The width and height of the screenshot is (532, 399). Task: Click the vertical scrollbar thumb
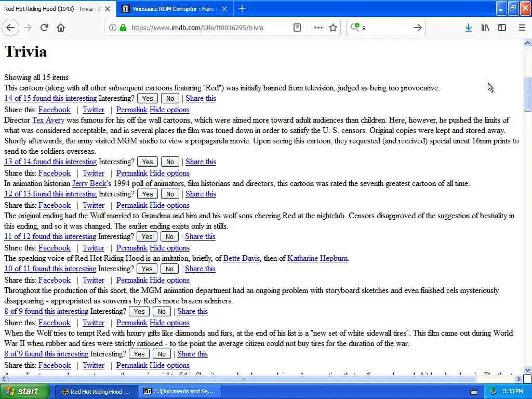(527, 94)
